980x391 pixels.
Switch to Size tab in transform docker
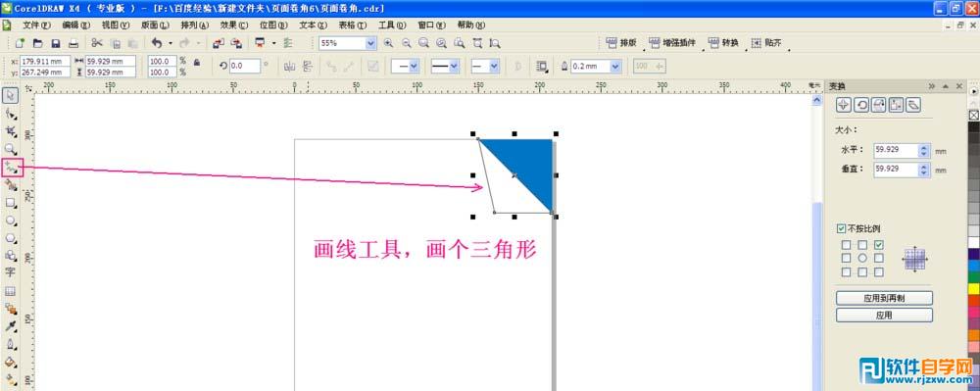click(897, 105)
